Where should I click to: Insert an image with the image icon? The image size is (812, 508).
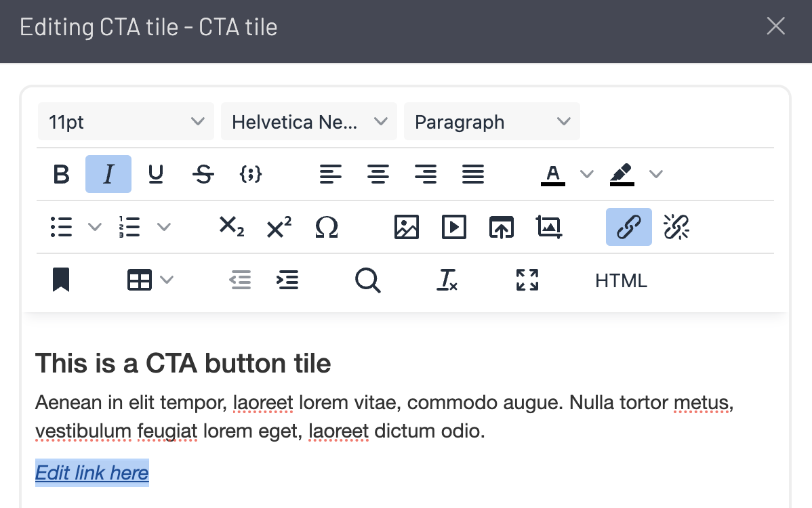click(x=406, y=227)
